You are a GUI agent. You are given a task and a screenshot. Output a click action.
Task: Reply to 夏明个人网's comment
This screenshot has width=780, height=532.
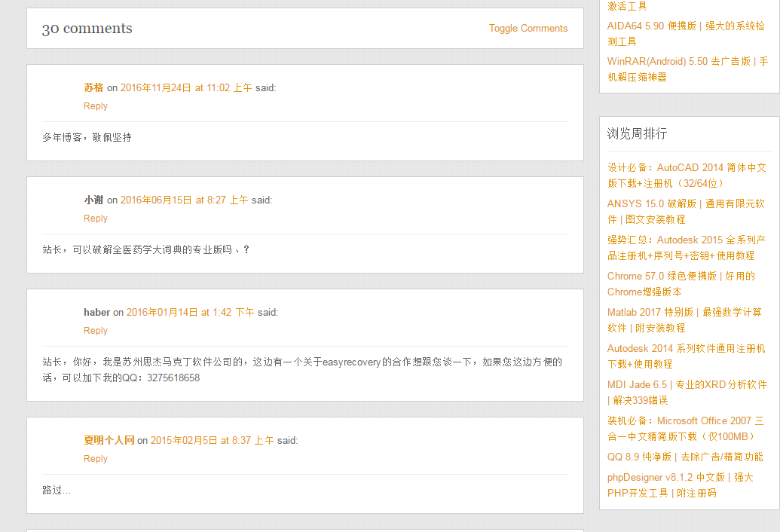[96, 458]
